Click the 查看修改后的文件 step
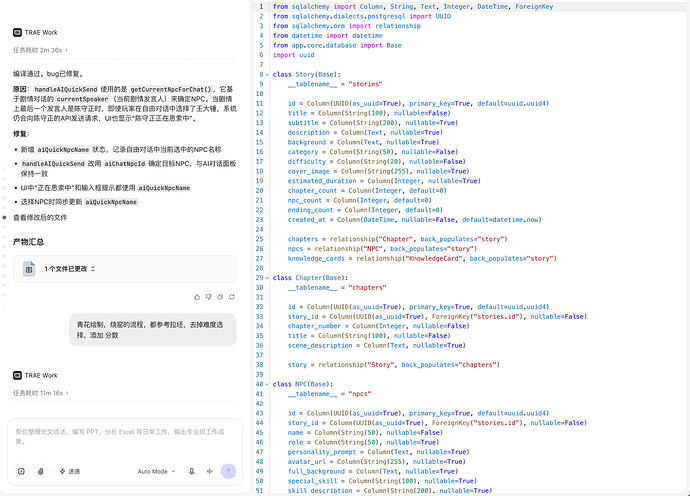The height and width of the screenshot is (496, 690). click(x=40, y=217)
